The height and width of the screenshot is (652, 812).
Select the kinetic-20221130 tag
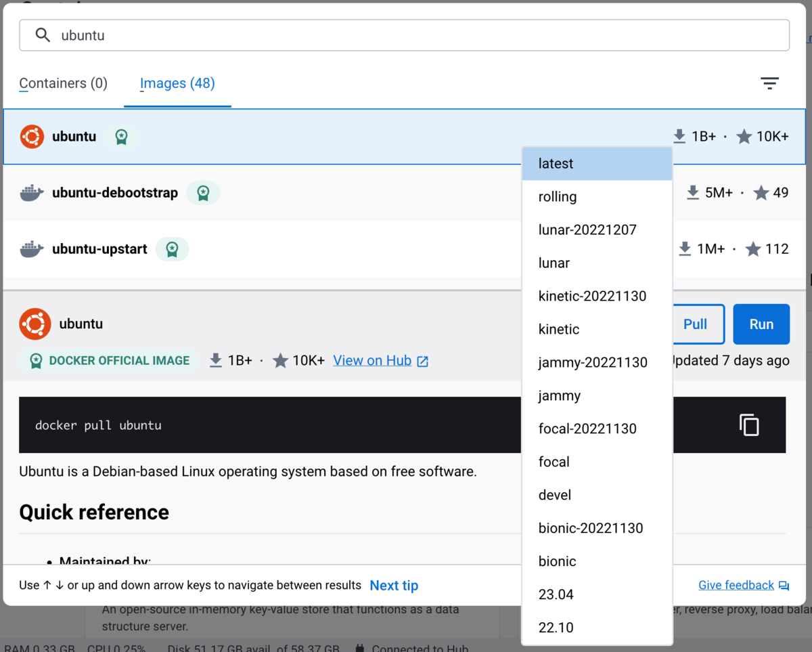pyautogui.click(x=597, y=297)
